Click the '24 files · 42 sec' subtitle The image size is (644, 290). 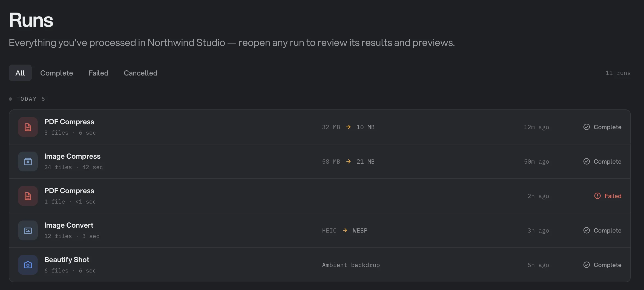coord(74,167)
